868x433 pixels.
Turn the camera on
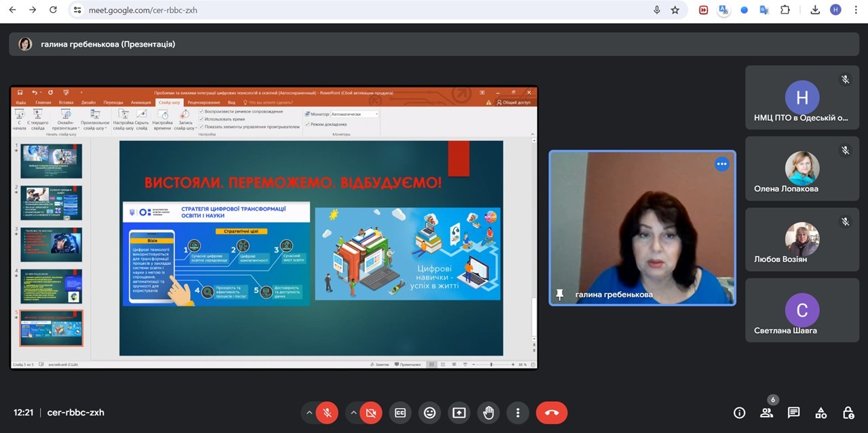pos(371,413)
